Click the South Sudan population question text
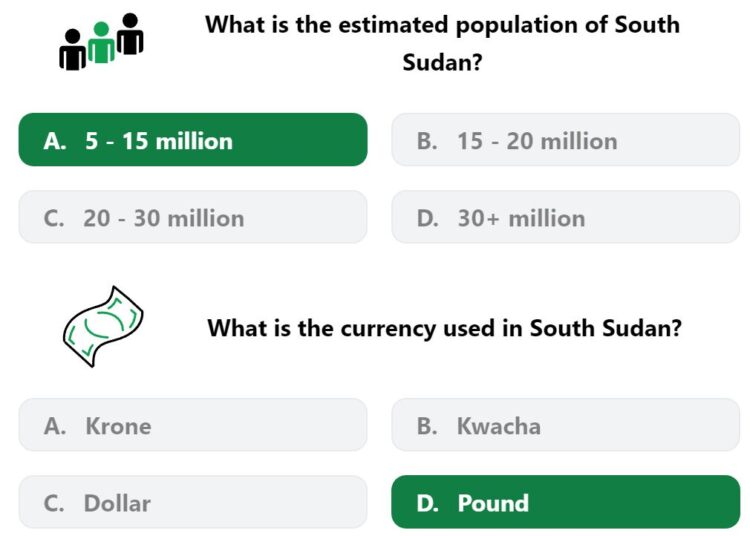The image size is (750, 536). click(x=442, y=44)
